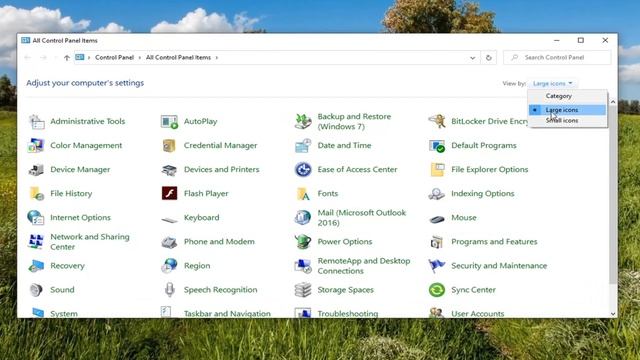Screen dimensions: 640x360
Task: Open the Power Options icon
Action: 303,242
